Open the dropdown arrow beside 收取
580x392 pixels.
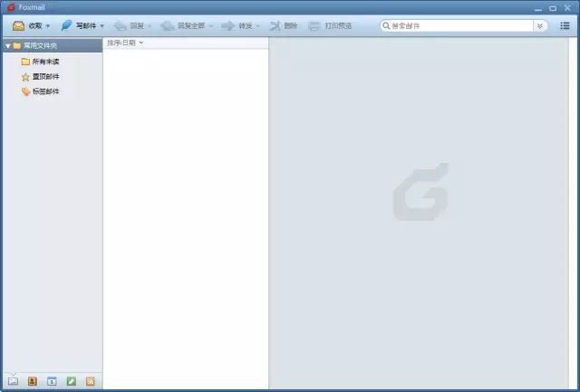pos(48,26)
